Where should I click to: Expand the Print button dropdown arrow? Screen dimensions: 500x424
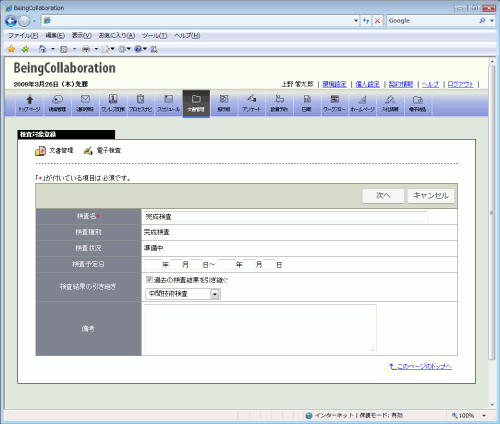(96, 49)
